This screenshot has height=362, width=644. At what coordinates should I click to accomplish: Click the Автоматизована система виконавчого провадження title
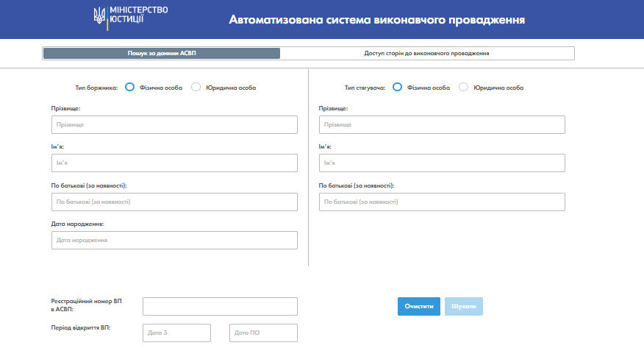coord(376,20)
